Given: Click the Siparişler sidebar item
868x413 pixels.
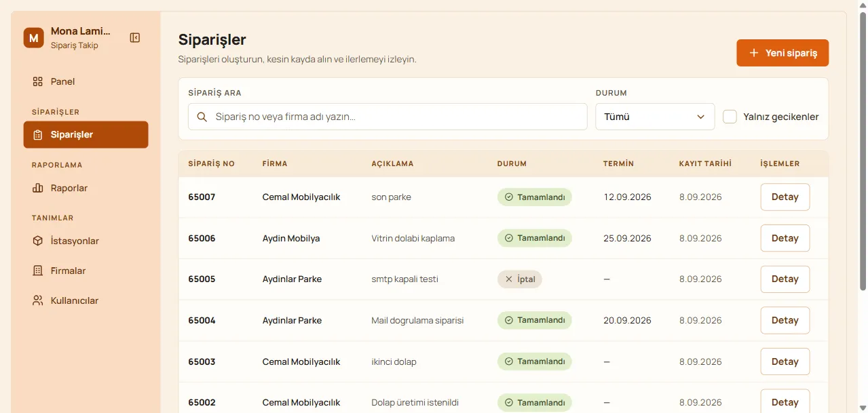Looking at the screenshot, I should (x=86, y=134).
